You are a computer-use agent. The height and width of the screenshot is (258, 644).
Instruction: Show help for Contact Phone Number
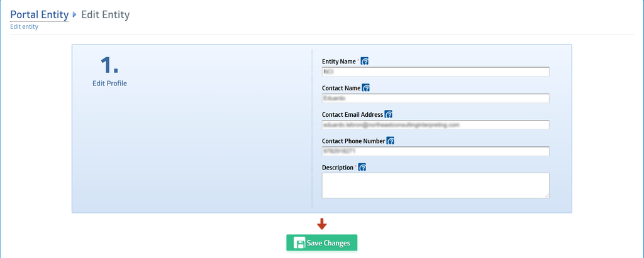tap(390, 141)
